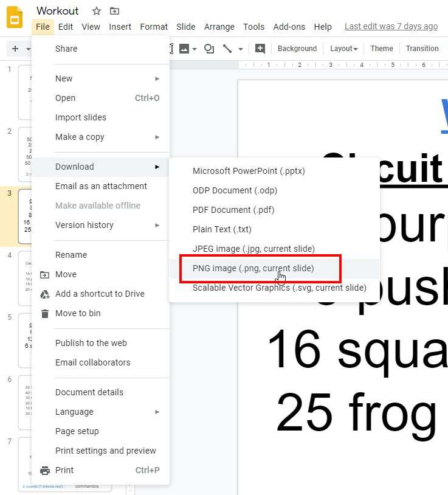The width and height of the screenshot is (448, 495).
Task: Click the Transition button
Action: point(422,49)
